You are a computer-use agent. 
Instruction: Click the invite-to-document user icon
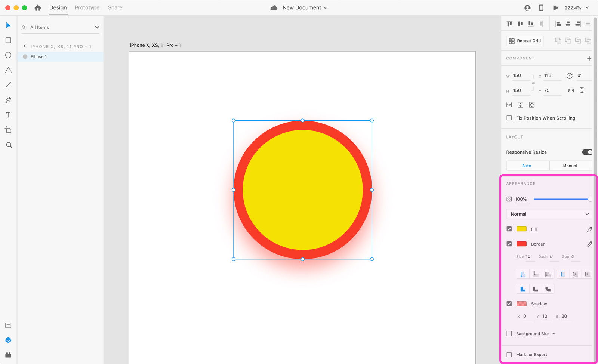click(x=527, y=7)
